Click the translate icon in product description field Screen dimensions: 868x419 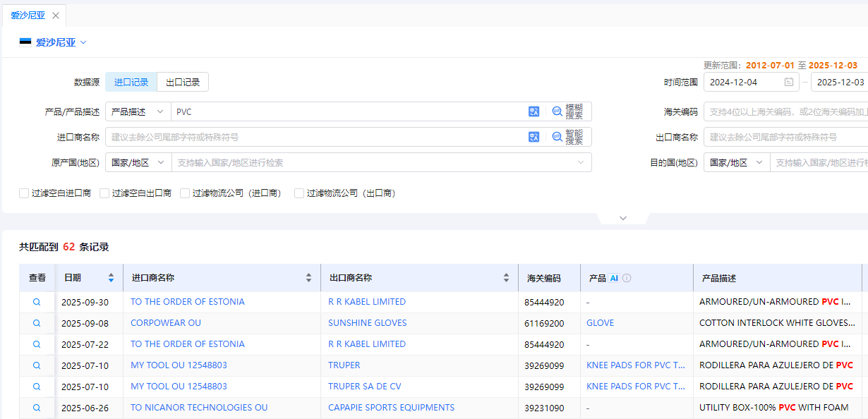[534, 111]
